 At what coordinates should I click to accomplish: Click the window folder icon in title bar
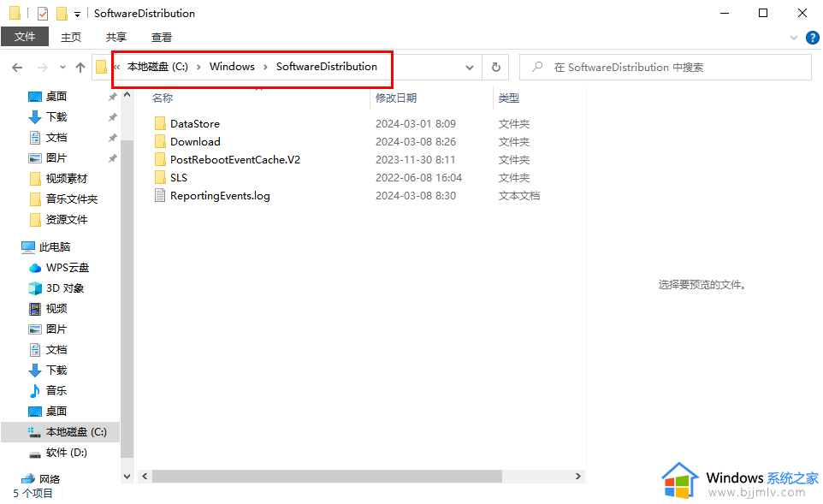[15, 13]
